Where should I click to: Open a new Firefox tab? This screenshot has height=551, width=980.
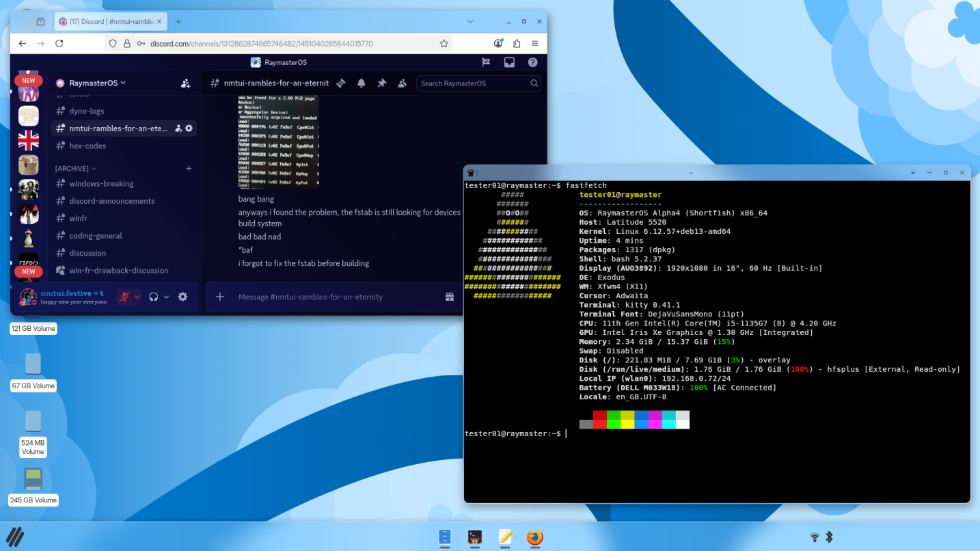(178, 22)
